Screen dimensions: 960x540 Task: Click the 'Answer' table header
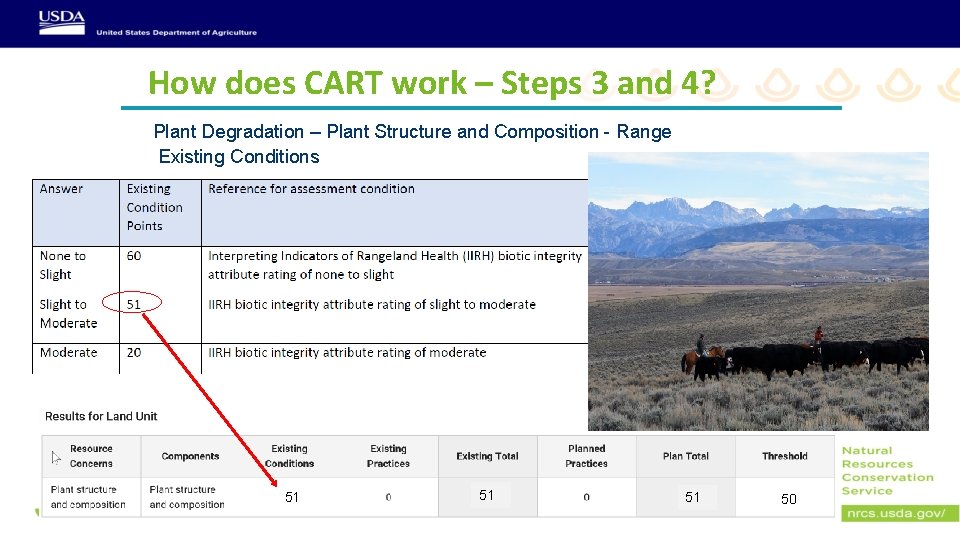61,189
